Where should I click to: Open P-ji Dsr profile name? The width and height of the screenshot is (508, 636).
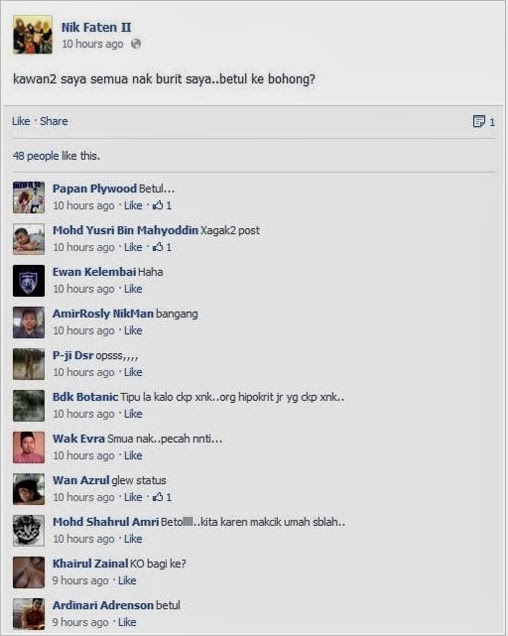pyautogui.click(x=73, y=355)
